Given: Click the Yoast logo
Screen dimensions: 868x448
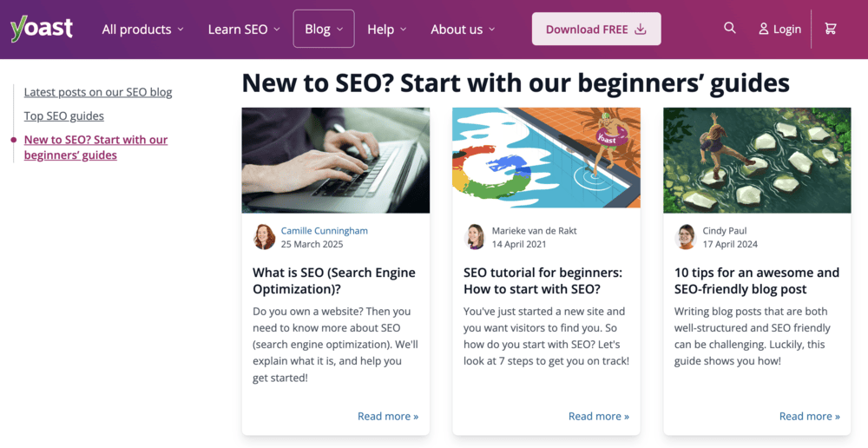Looking at the screenshot, I should [42, 29].
